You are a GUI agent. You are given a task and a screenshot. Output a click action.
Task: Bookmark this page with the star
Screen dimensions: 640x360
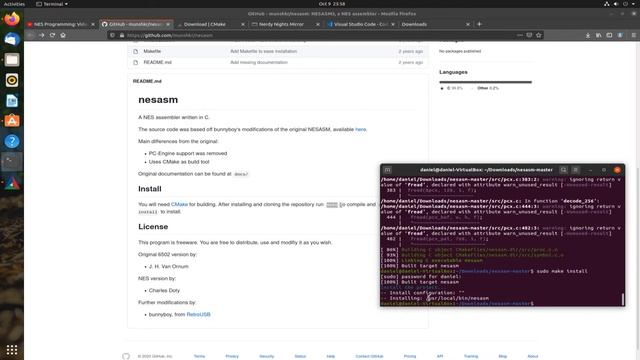tap(539, 35)
